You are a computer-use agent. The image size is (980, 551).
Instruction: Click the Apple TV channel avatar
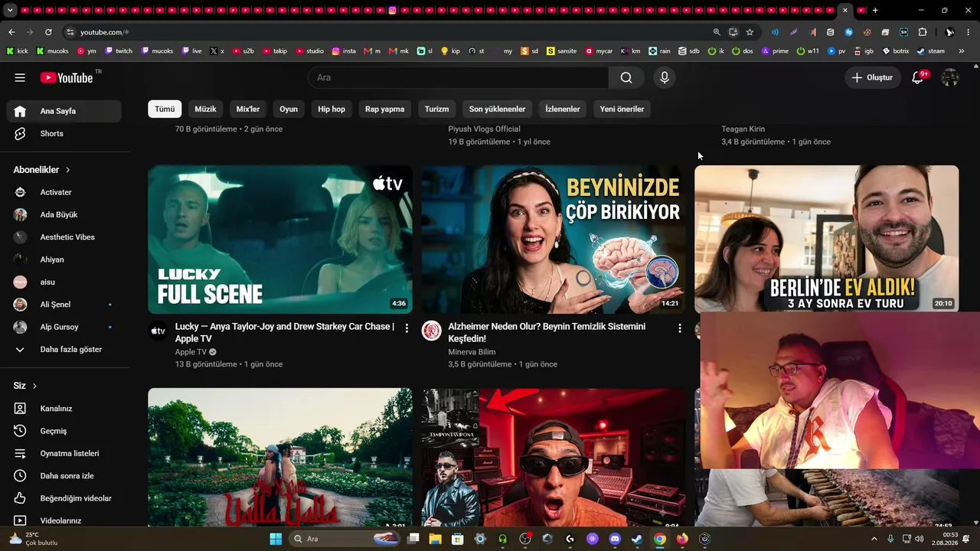[158, 331]
